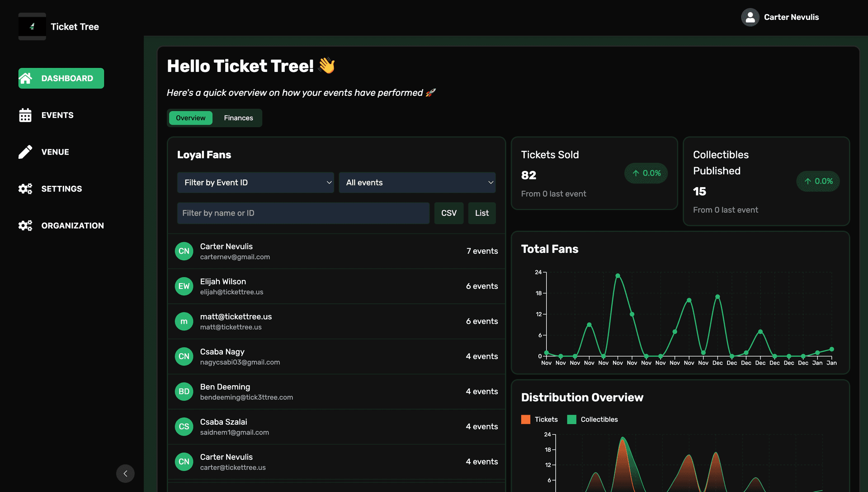Open the Filter by Event ID dropdown
This screenshot has height=492, width=868.
pyautogui.click(x=255, y=182)
